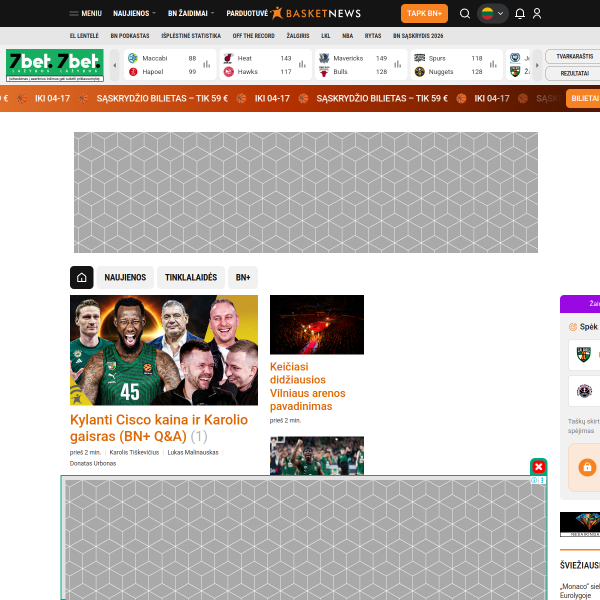600x600 pixels.
Task: Open IŠPLĖSTINĖ STATISTIKA link
Action: pos(191,36)
